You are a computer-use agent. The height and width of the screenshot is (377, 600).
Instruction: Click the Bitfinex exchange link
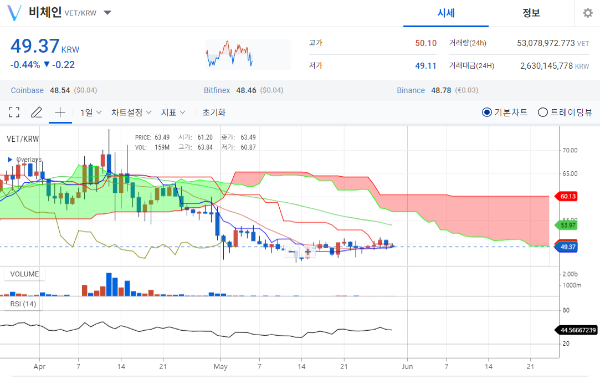pyautogui.click(x=217, y=90)
